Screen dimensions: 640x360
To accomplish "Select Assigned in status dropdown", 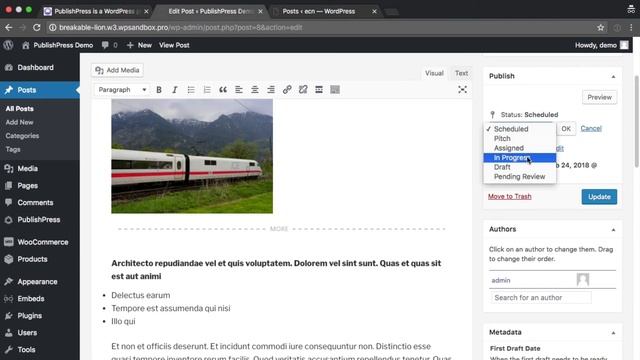I will tap(520, 148).
